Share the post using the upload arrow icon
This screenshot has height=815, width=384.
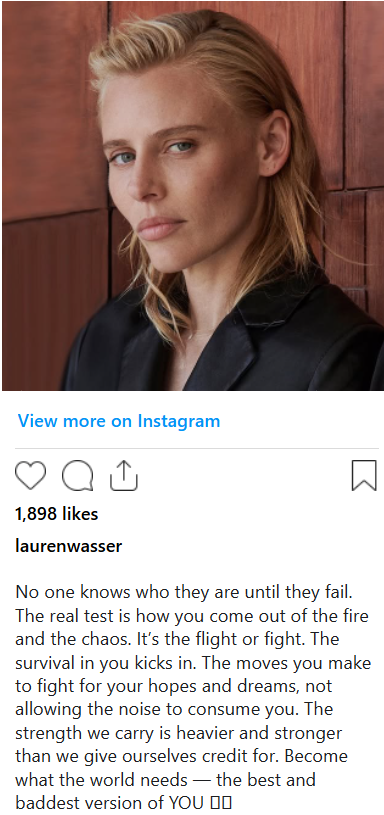click(124, 476)
